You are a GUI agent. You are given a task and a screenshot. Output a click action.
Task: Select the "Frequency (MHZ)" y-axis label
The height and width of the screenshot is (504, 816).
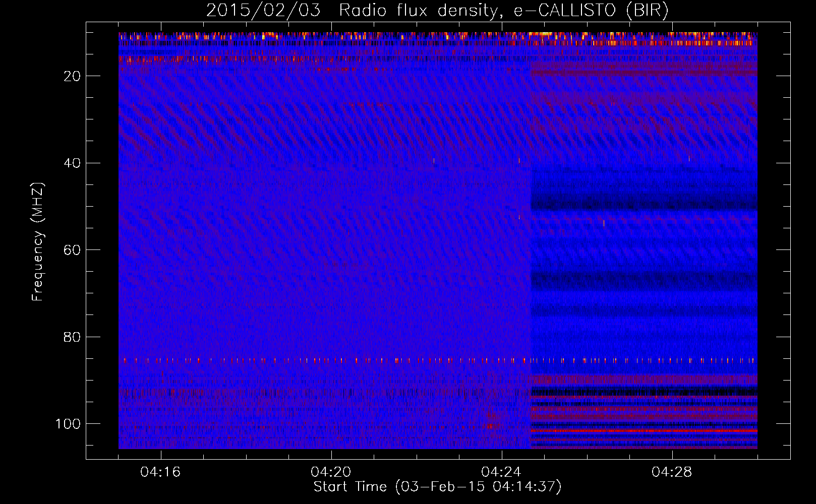[38, 241]
